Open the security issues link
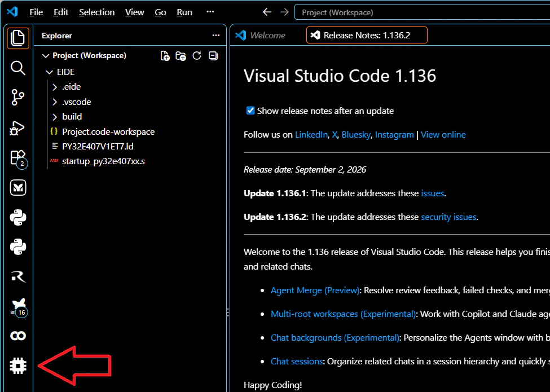 click(448, 217)
